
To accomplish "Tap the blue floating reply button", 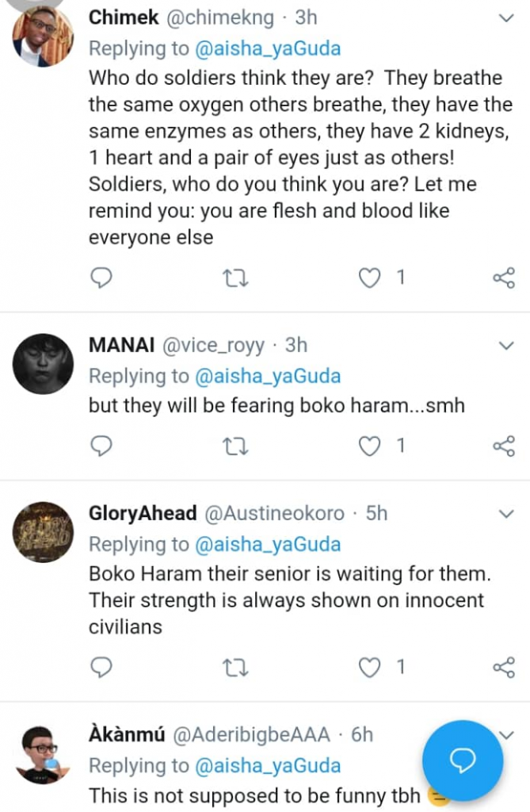I will click(462, 760).
